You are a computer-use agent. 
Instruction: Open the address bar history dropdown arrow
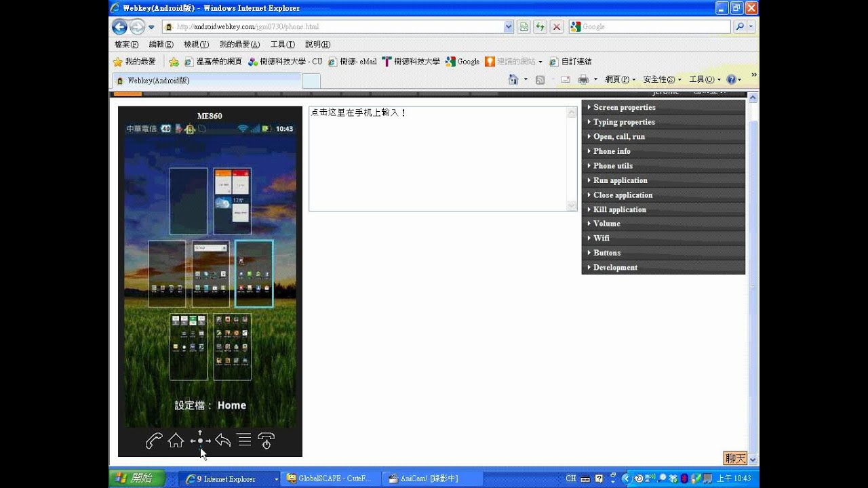(x=509, y=27)
